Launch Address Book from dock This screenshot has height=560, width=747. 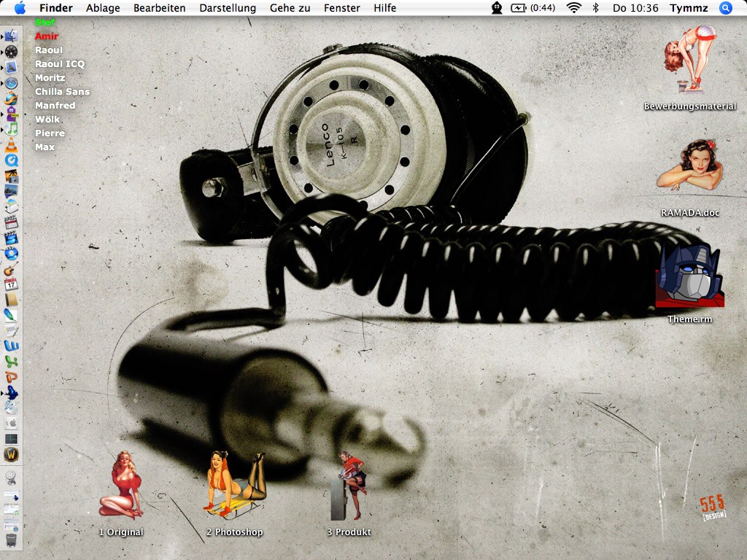11,300
